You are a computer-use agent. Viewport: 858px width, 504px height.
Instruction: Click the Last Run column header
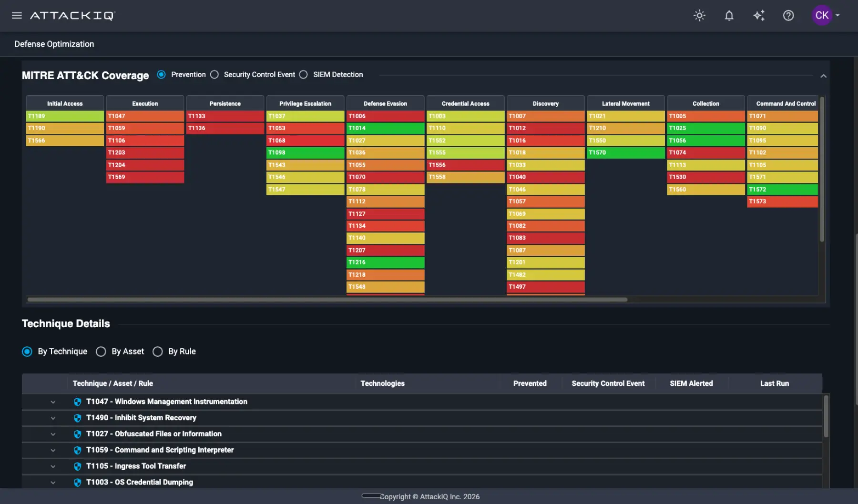774,383
